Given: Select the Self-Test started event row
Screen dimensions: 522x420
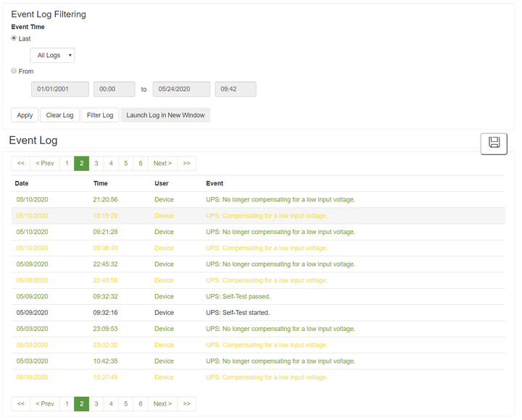Looking at the screenshot, I should point(258,313).
